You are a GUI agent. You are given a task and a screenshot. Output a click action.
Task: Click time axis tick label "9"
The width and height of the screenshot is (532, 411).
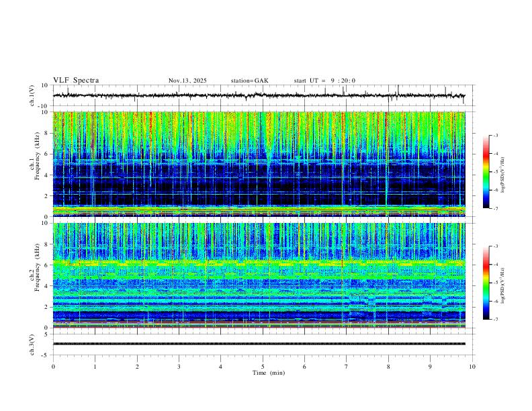pos(430,367)
